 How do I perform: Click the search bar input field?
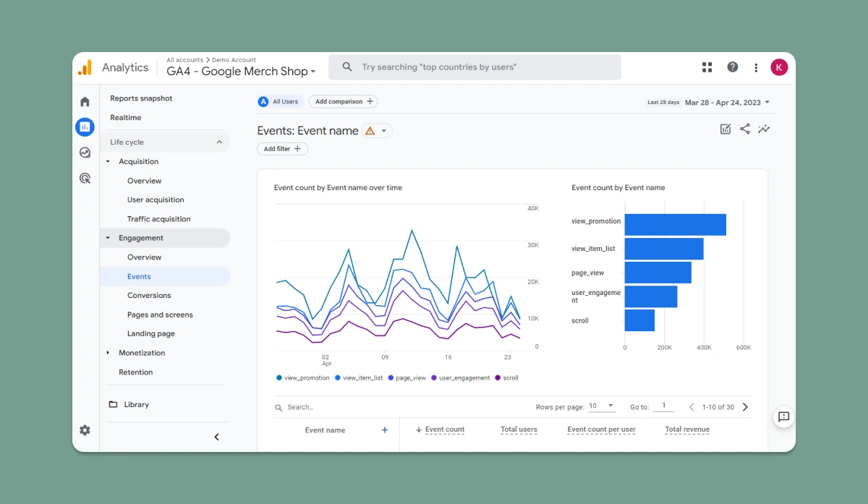click(x=475, y=67)
